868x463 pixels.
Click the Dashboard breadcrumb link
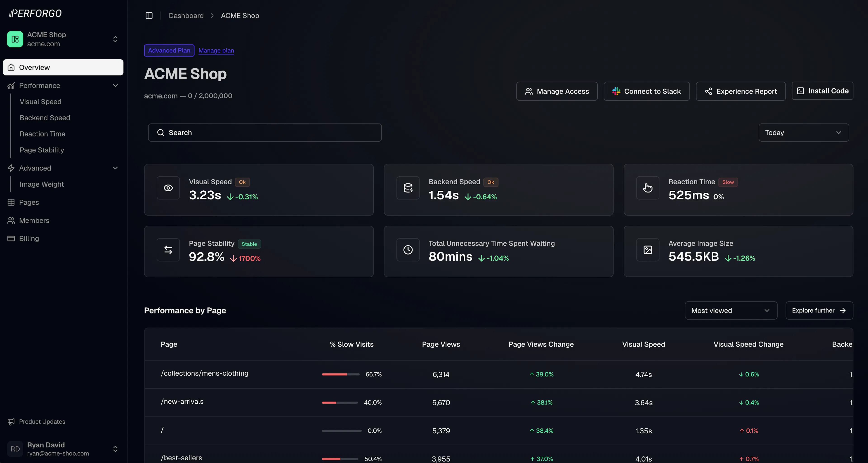point(186,16)
